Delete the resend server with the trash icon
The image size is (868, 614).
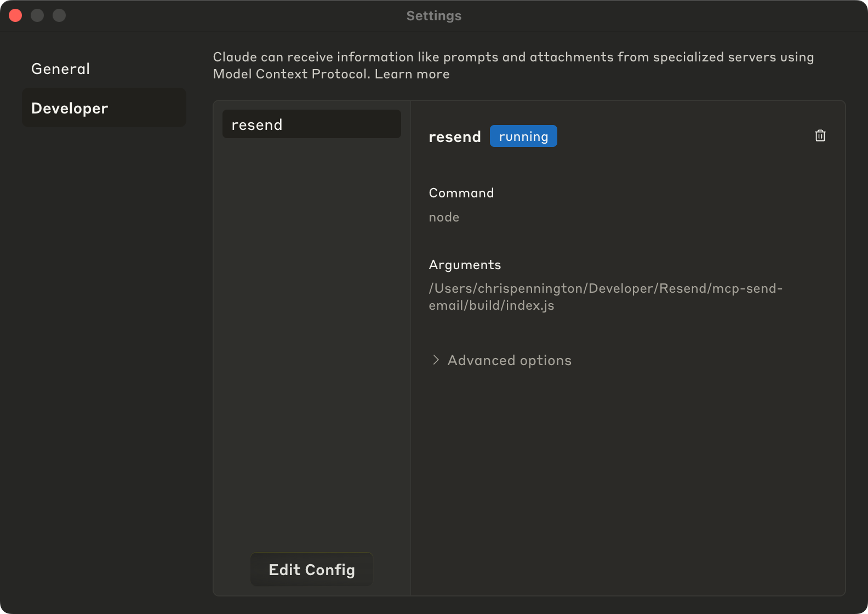click(820, 136)
